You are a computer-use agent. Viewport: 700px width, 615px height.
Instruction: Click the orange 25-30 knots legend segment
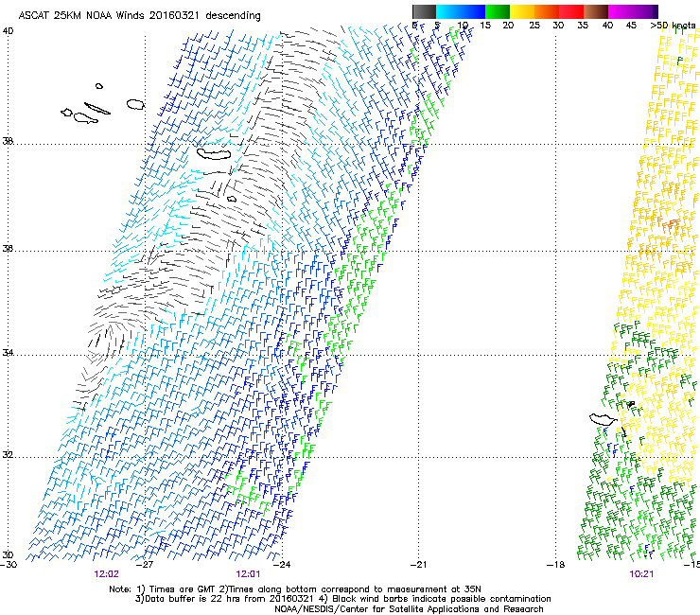(x=547, y=11)
